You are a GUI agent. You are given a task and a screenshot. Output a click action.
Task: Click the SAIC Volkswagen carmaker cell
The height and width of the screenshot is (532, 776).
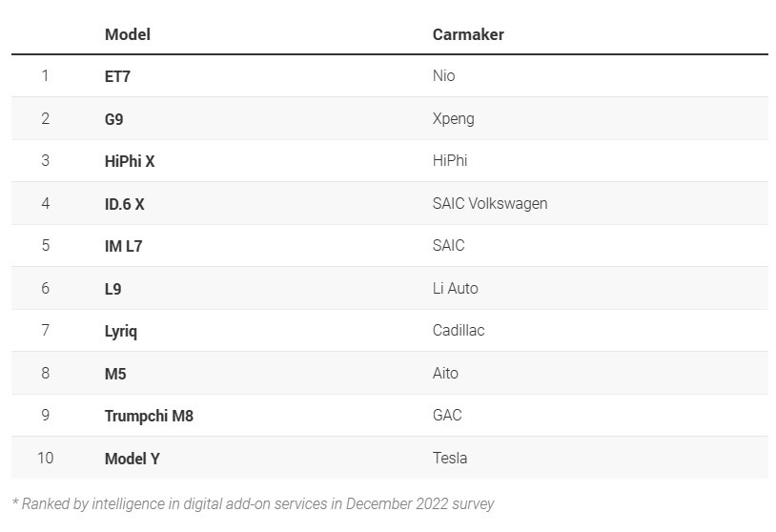(490, 204)
